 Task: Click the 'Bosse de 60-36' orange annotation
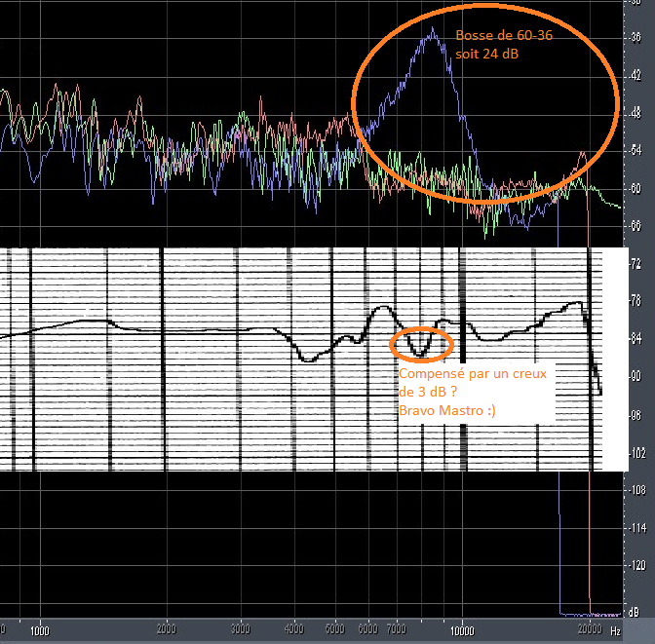point(504,35)
